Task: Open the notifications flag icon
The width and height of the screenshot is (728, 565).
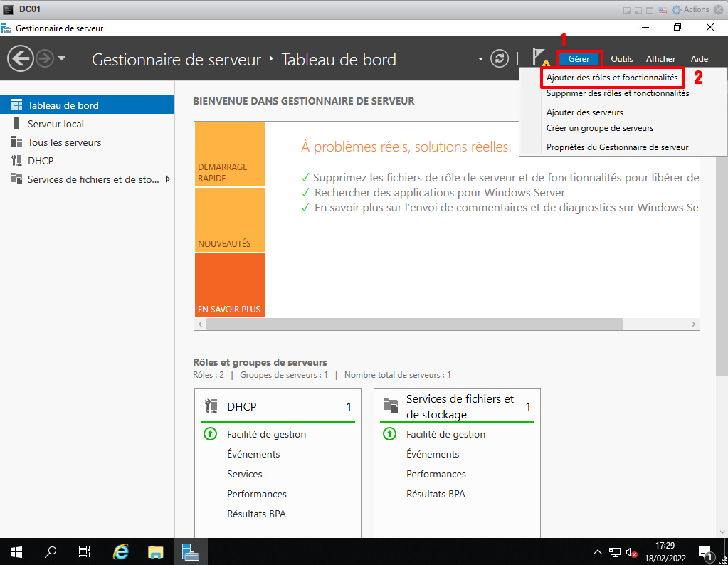Action: 539,59
